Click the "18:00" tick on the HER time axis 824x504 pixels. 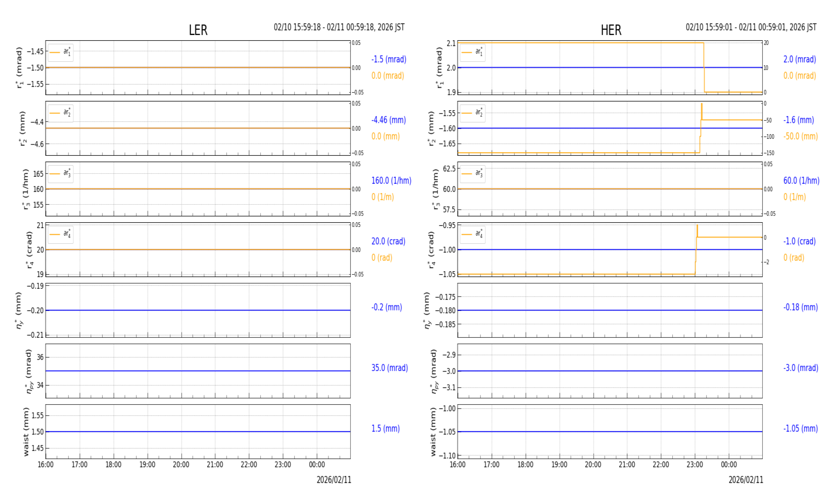(x=525, y=465)
